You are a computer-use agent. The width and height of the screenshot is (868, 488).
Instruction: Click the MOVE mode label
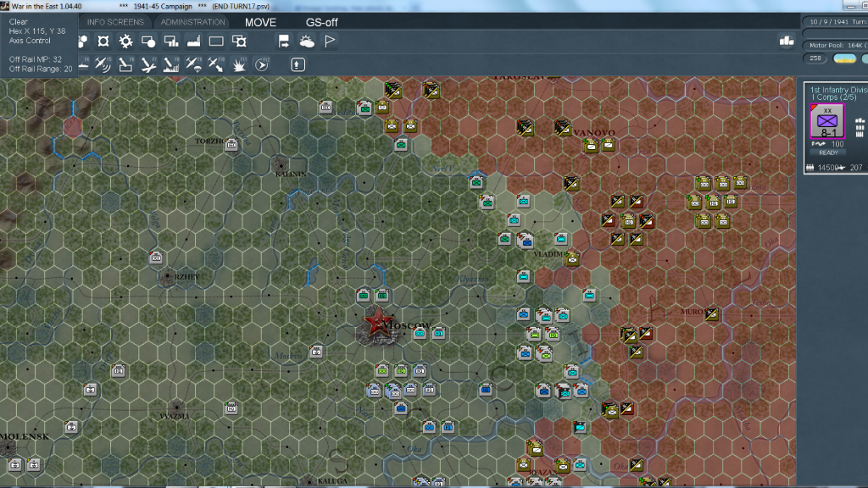(260, 22)
